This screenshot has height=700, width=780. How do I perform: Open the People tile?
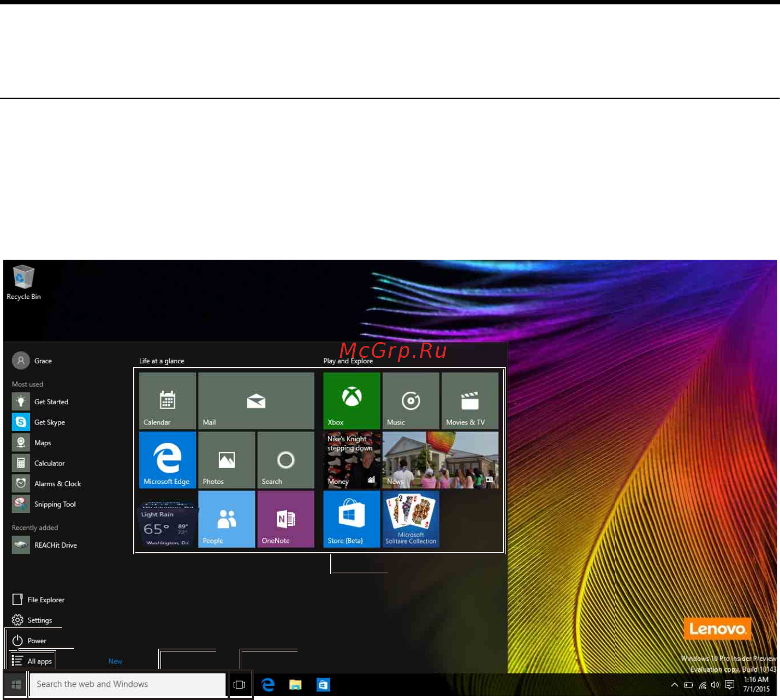[227, 519]
